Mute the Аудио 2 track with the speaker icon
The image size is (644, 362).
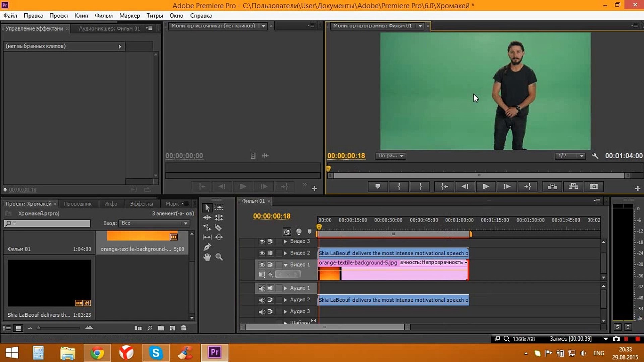(x=262, y=300)
